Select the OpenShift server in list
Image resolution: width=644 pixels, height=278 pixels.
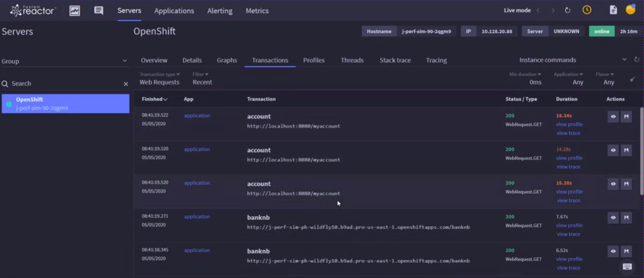tap(66, 104)
